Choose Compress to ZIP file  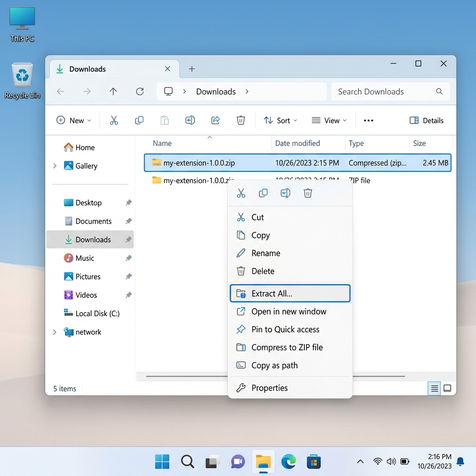click(x=290, y=347)
